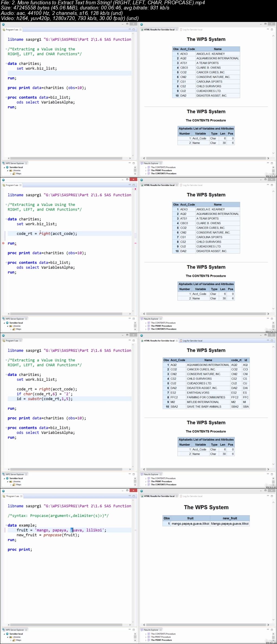
Task: Maximize the HTML Results view in propcase frame
Action: [x=272, y=496]
